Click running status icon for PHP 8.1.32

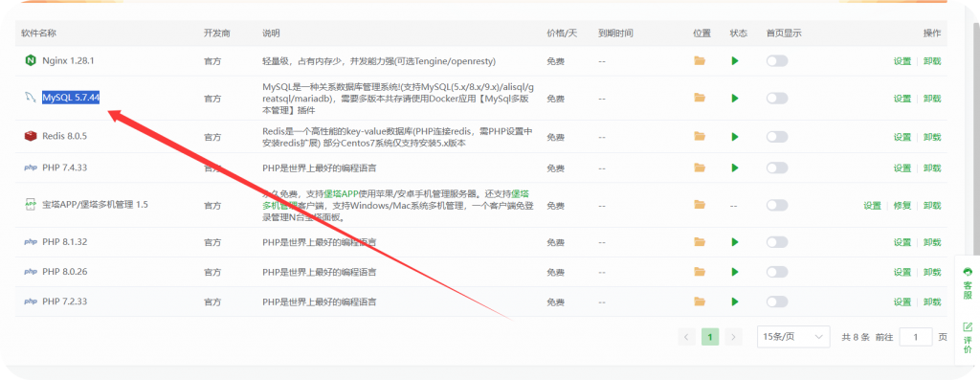pyautogui.click(x=735, y=242)
